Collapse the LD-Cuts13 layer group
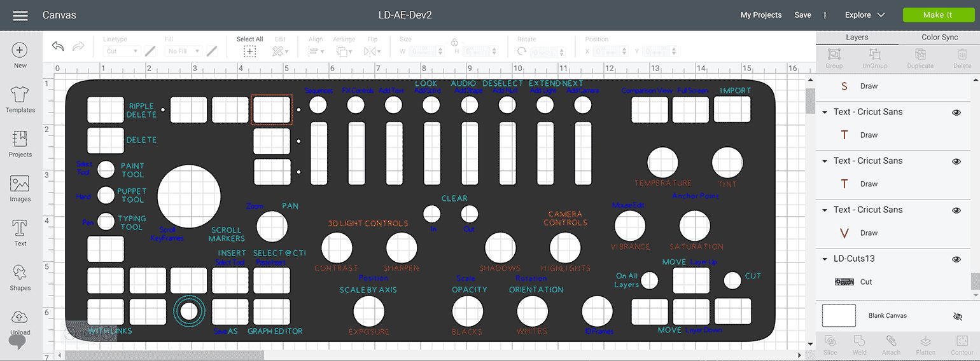The width and height of the screenshot is (980, 361). [x=825, y=259]
